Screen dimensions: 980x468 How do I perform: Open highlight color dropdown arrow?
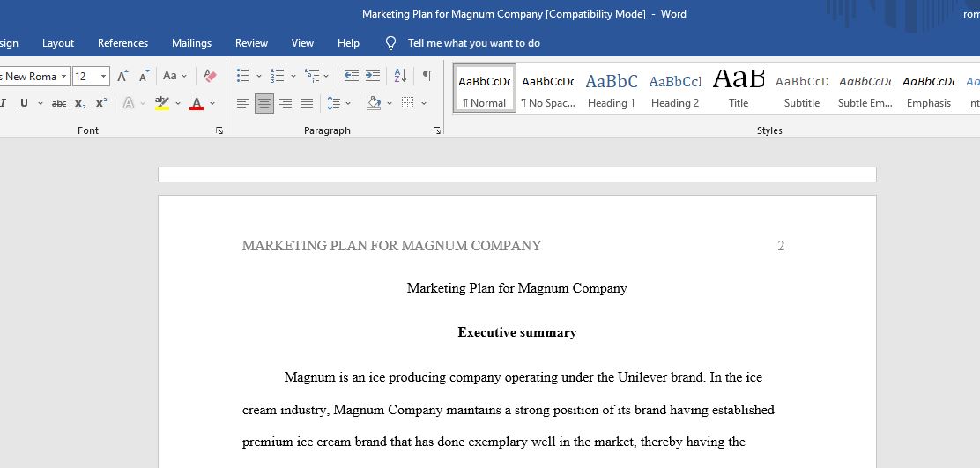tap(178, 103)
